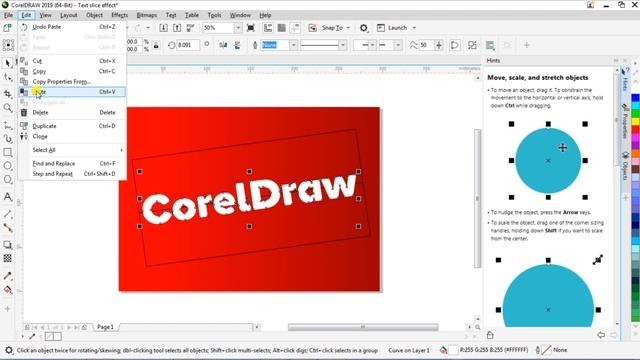Choose Find and Replace entry
This screenshot has height=360, width=640.
[71, 163]
